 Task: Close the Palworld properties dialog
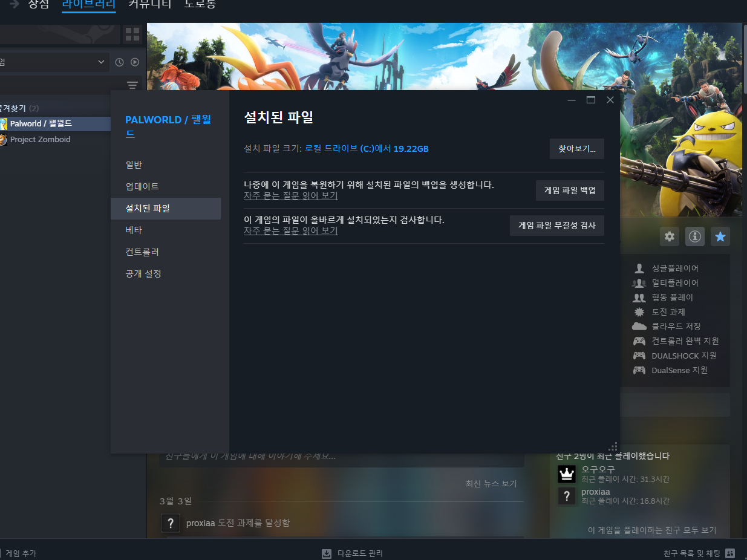610,100
